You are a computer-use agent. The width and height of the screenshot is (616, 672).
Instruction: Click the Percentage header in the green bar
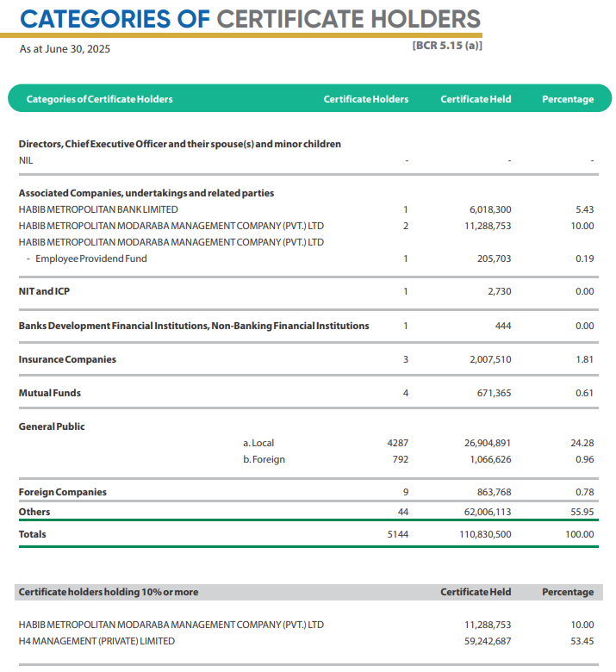click(x=567, y=99)
